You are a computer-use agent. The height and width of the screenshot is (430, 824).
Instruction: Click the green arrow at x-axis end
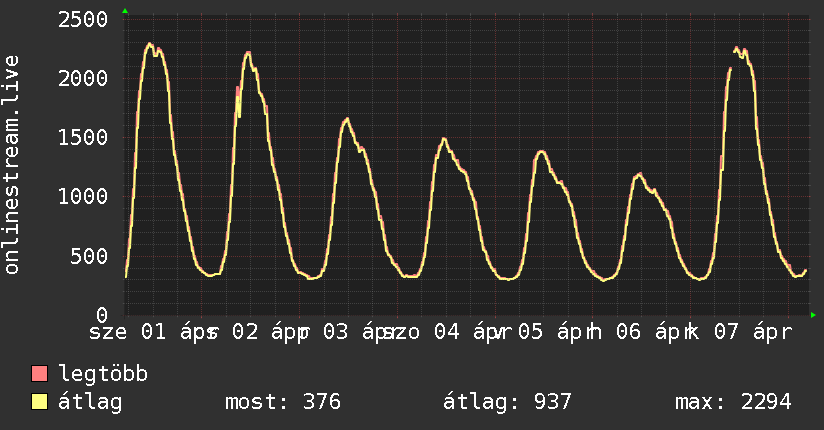point(814,315)
